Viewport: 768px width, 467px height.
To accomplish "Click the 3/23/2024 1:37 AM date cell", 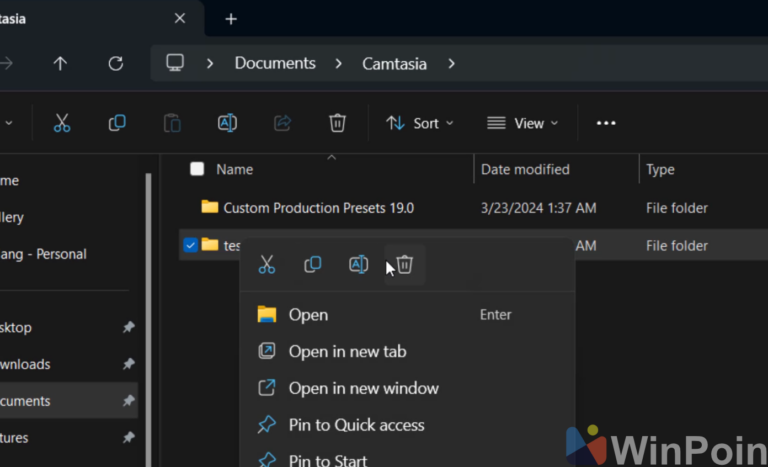I will 538,208.
